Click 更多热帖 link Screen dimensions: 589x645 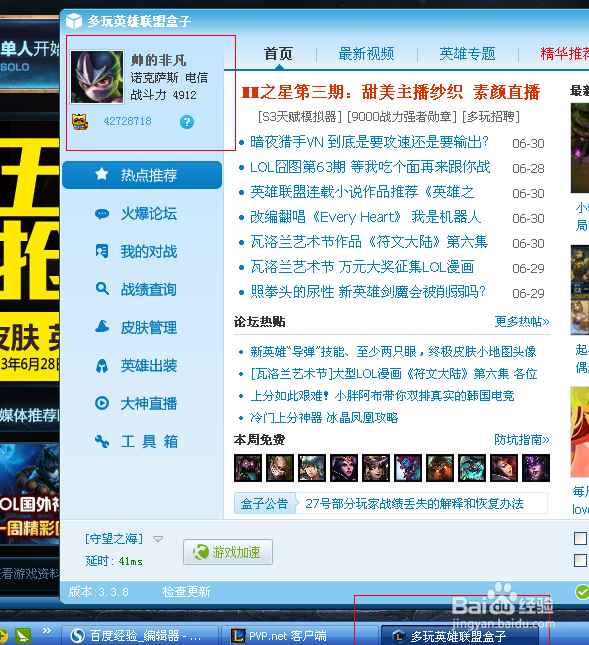pyautogui.click(x=522, y=322)
